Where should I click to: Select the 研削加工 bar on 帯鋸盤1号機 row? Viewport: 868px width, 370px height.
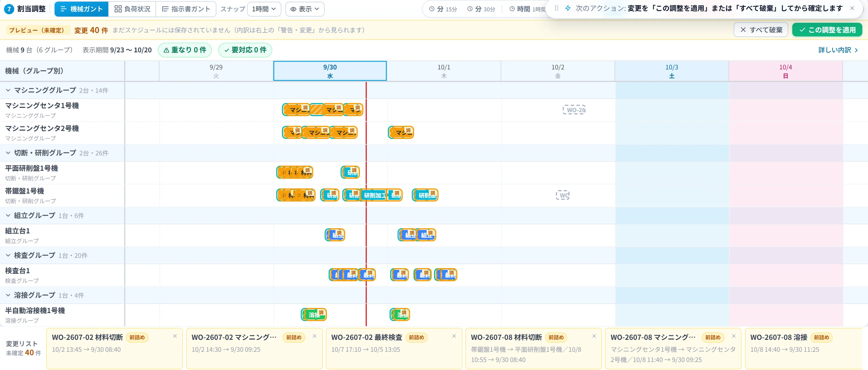point(374,195)
